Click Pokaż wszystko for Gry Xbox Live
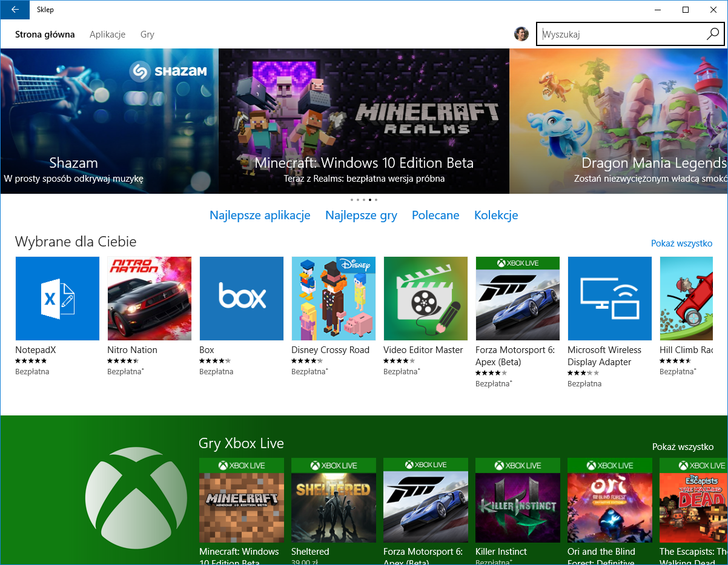The height and width of the screenshot is (565, 728). [683, 447]
